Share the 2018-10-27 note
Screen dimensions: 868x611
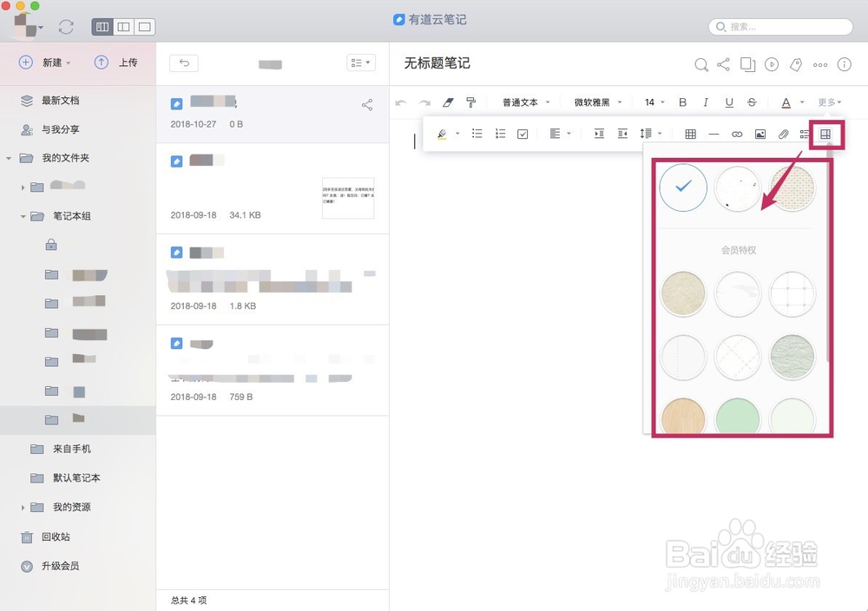coord(366,104)
